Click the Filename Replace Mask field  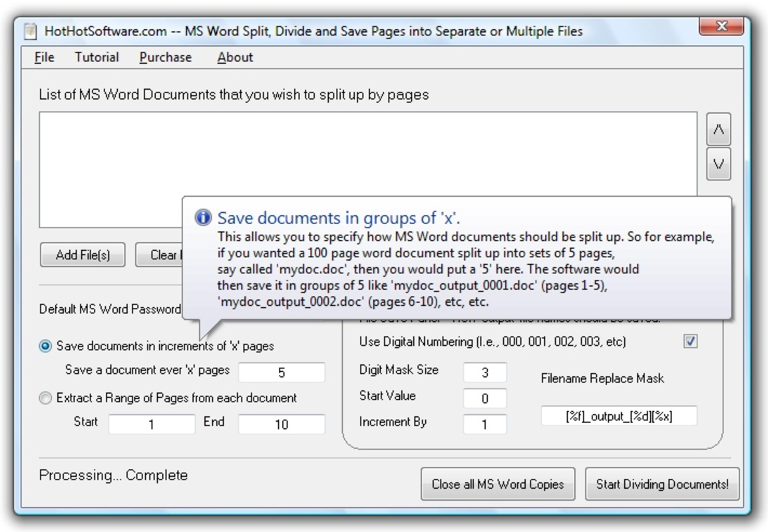click(619, 416)
